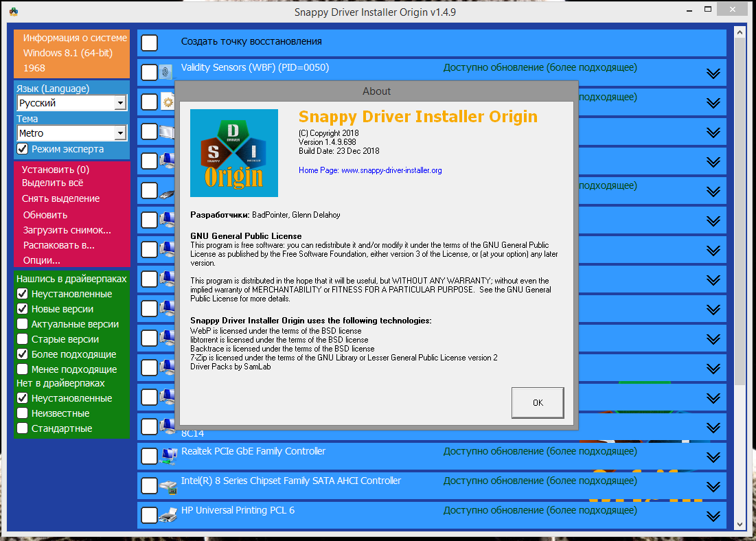The image size is (756, 541).
Task: Click the GNU General Public License heading
Action: click(246, 235)
